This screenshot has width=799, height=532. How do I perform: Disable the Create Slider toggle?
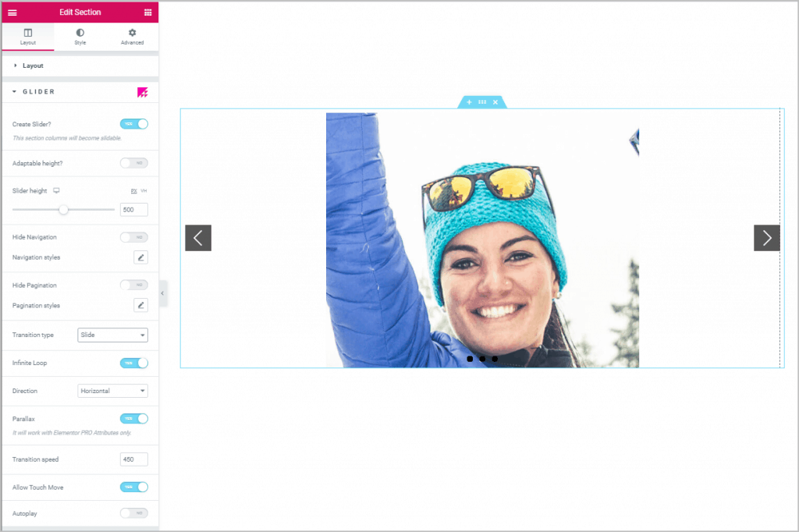133,124
